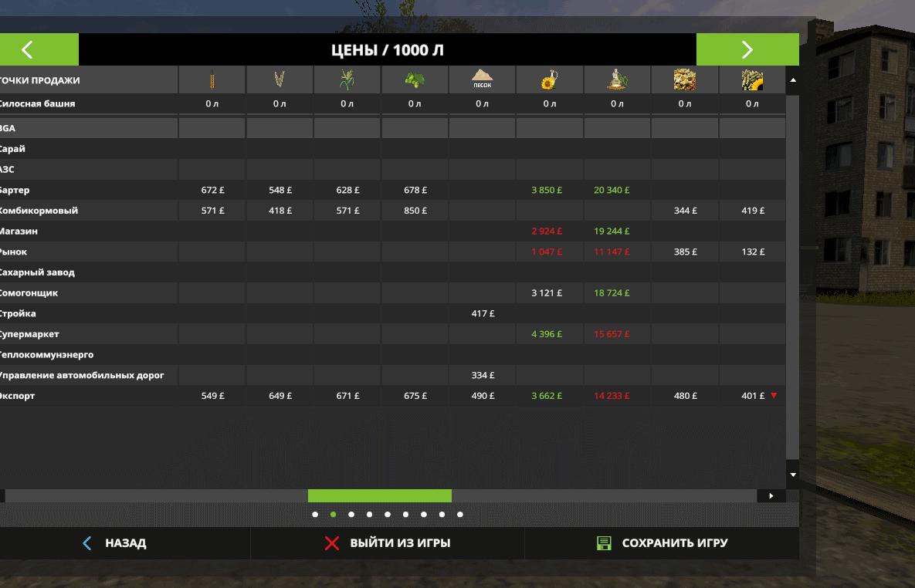Select the first page indicator dot
This screenshot has width=915, height=588.
coord(315,515)
